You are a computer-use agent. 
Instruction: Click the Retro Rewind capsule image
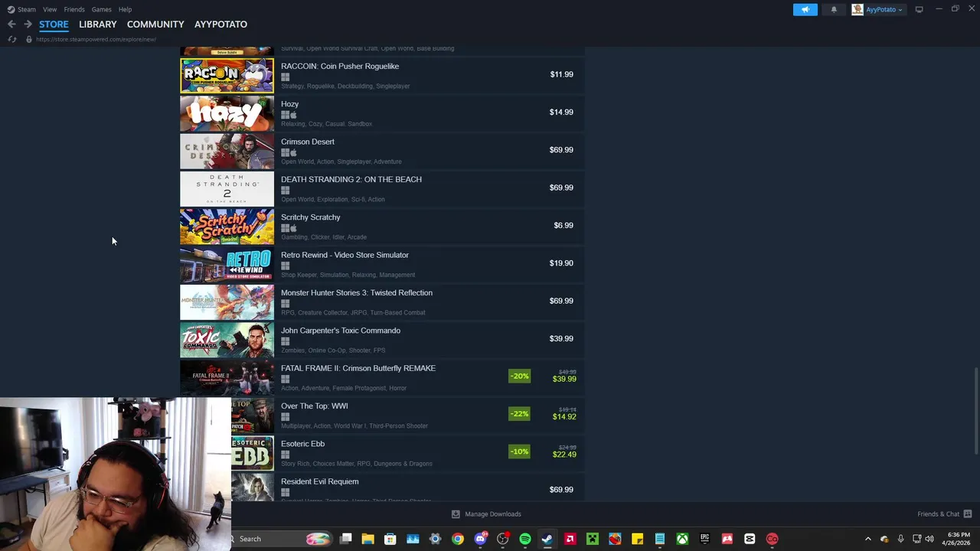click(227, 263)
